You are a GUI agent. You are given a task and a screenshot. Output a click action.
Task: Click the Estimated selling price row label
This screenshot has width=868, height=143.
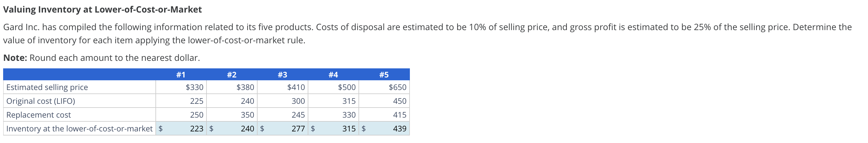[47, 87]
